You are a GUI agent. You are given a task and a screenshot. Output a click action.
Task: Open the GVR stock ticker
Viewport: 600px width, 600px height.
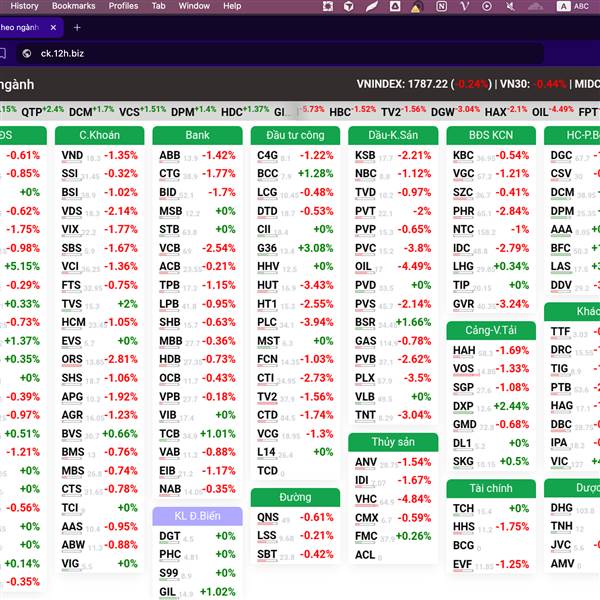[x=463, y=304]
